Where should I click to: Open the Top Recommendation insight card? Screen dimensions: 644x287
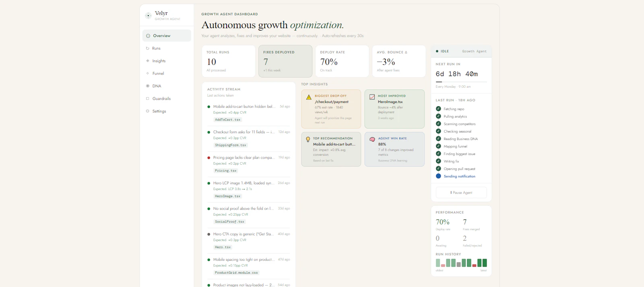tap(331, 149)
